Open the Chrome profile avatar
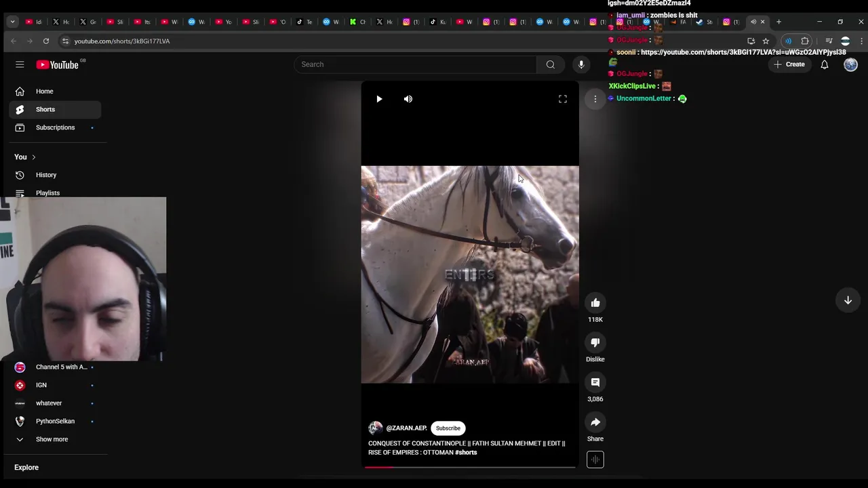This screenshot has height=488, width=868. pyautogui.click(x=845, y=41)
